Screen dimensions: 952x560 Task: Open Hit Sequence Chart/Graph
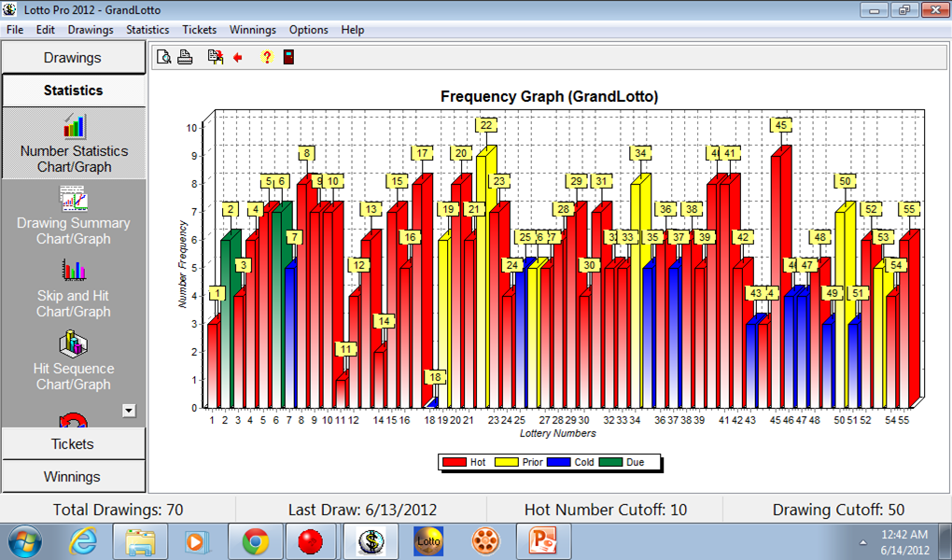pyautogui.click(x=74, y=361)
